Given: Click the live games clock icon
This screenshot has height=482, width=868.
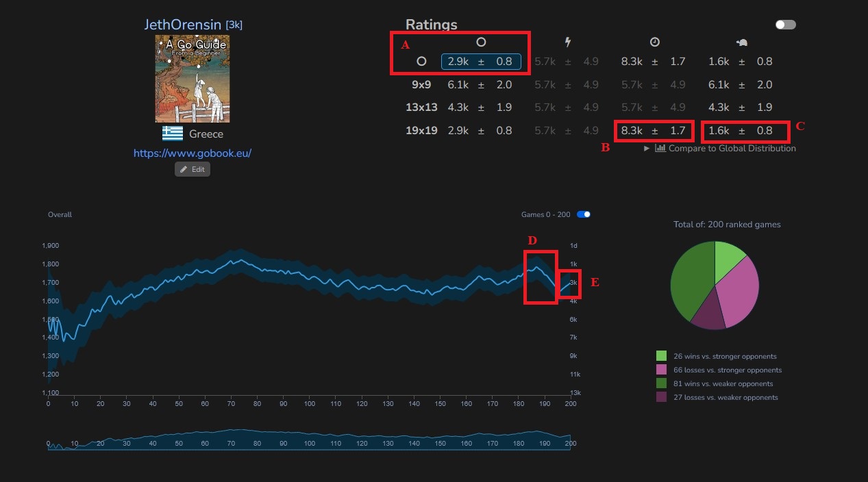Looking at the screenshot, I should coord(654,42).
